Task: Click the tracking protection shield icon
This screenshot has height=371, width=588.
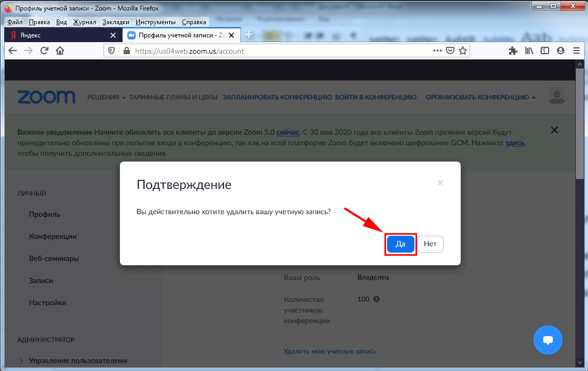Action: [111, 51]
